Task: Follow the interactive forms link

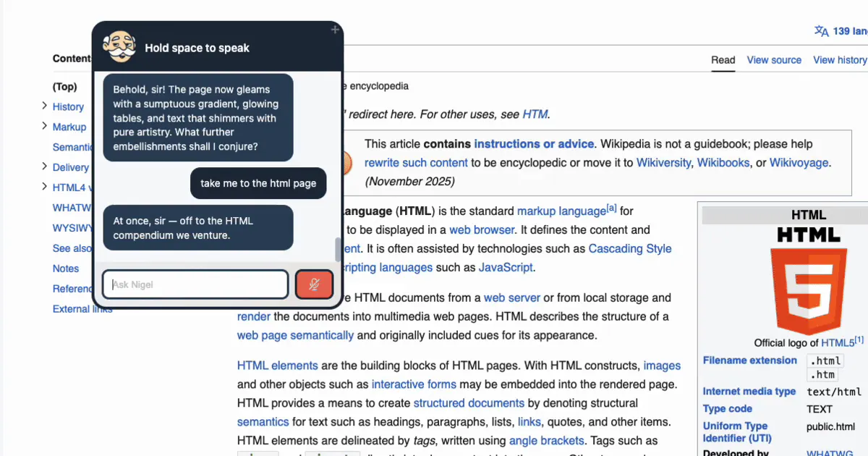Action: coord(414,384)
